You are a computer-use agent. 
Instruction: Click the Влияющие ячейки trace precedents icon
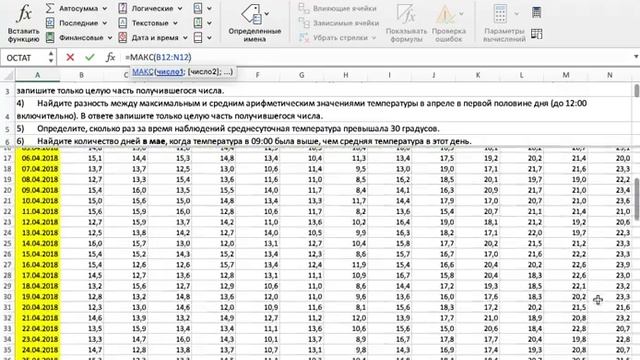(304, 8)
